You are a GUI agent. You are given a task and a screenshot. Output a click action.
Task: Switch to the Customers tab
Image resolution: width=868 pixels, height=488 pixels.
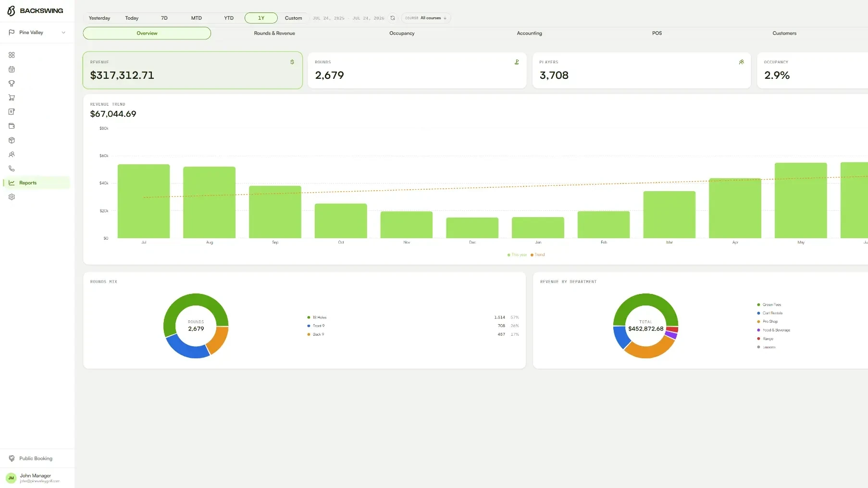tap(784, 33)
